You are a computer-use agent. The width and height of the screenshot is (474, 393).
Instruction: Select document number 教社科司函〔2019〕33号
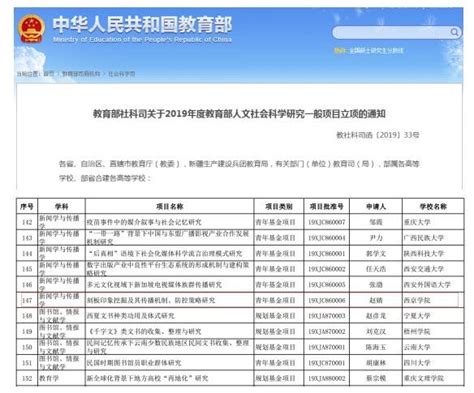pyautogui.click(x=378, y=135)
